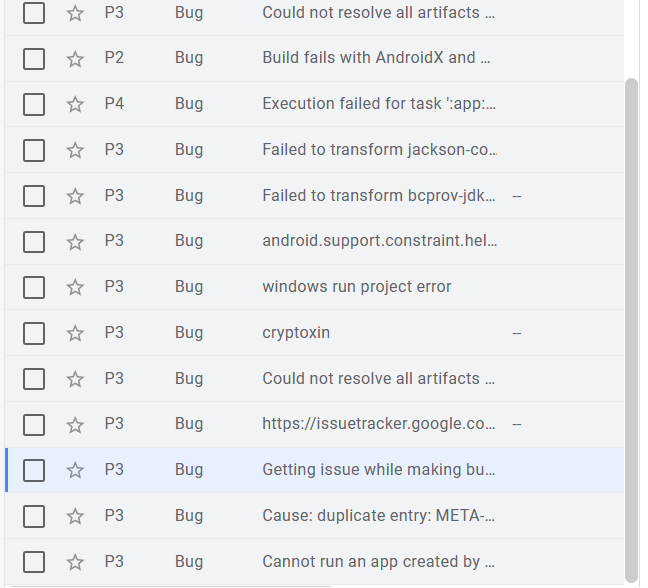
Task: Star the 'cryptoxin' issue
Action: point(75,334)
